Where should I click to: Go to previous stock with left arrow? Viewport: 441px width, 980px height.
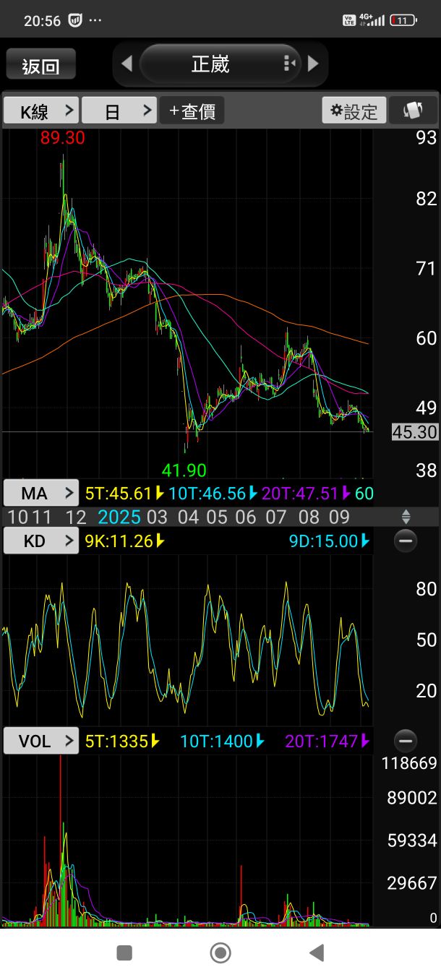pos(127,64)
